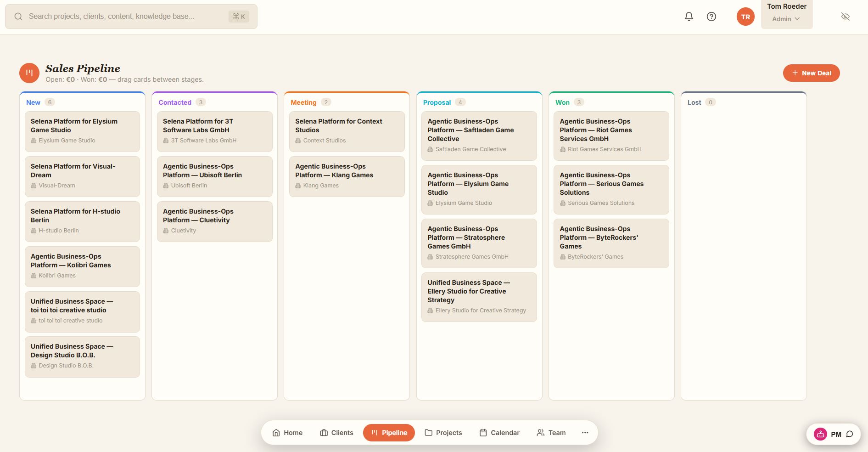Open Selena Platform for H-studio Berlin card
Viewport: 868px width, 452px height.
click(82, 221)
